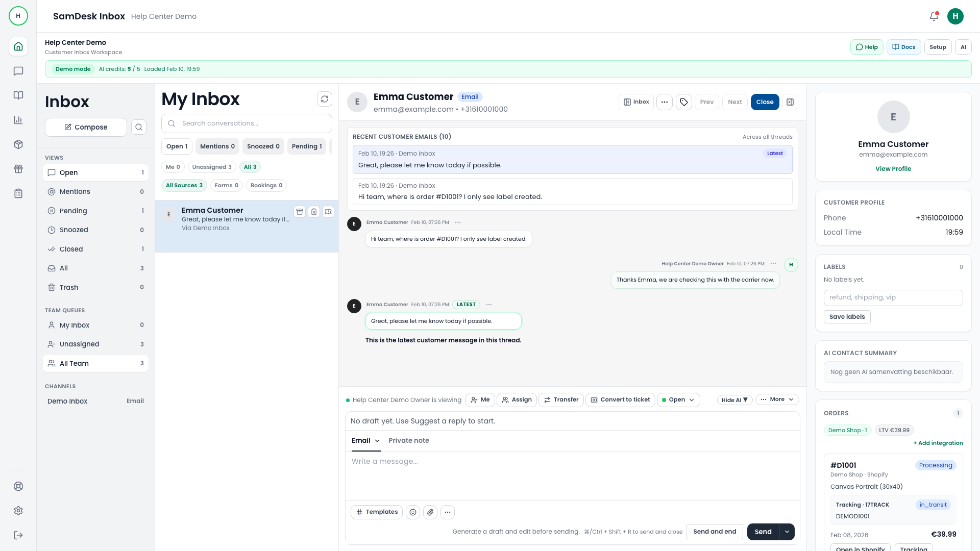Toggle the Open 1 filter chip
Viewport: 980px width, 551px height.
(x=176, y=146)
